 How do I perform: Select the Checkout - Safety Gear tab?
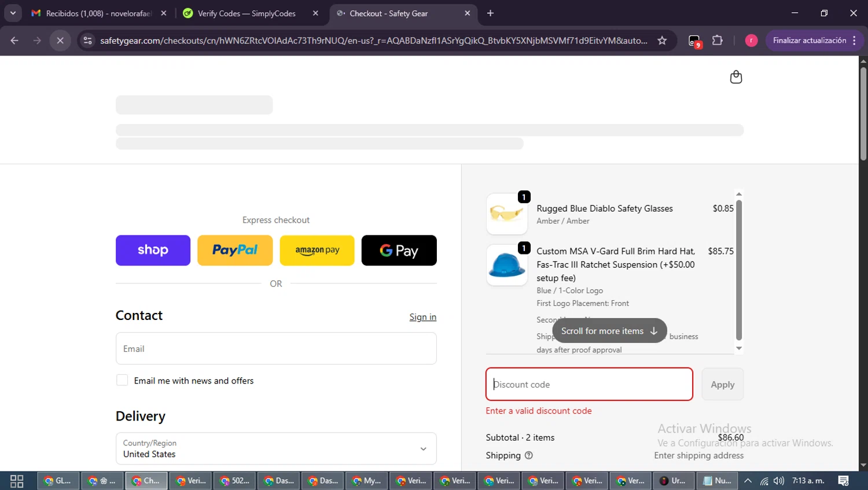point(402,13)
